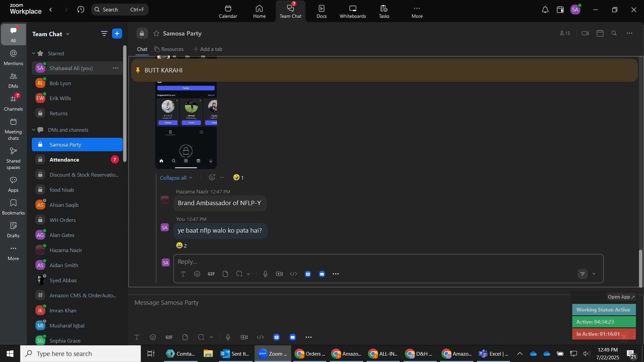Record an audio message in reply box
This screenshot has width=644, height=362.
pos(265,274)
